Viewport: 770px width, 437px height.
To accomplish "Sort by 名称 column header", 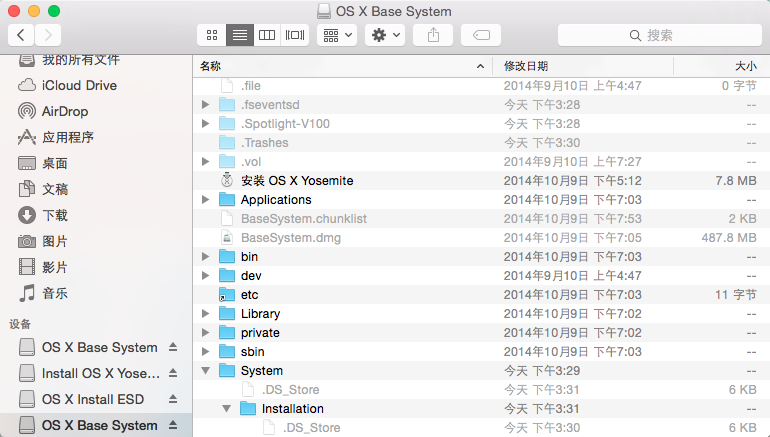I will (x=342, y=66).
